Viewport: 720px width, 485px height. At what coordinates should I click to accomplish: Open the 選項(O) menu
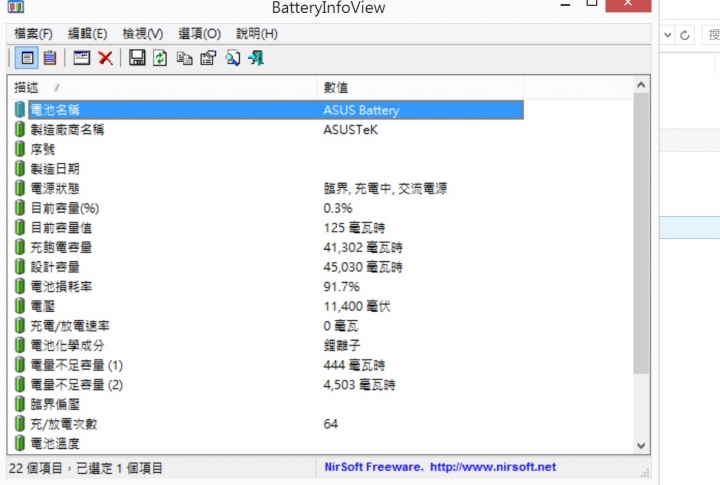[199, 34]
